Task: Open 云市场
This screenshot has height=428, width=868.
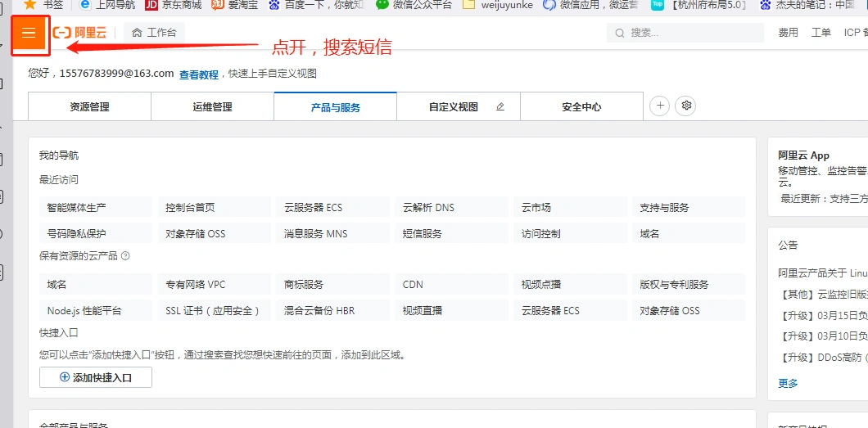Action: [570, 207]
